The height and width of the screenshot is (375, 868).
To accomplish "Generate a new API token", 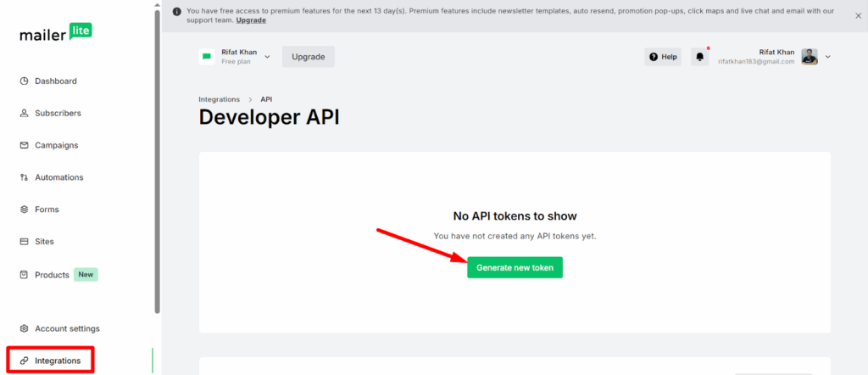I will pyautogui.click(x=515, y=267).
